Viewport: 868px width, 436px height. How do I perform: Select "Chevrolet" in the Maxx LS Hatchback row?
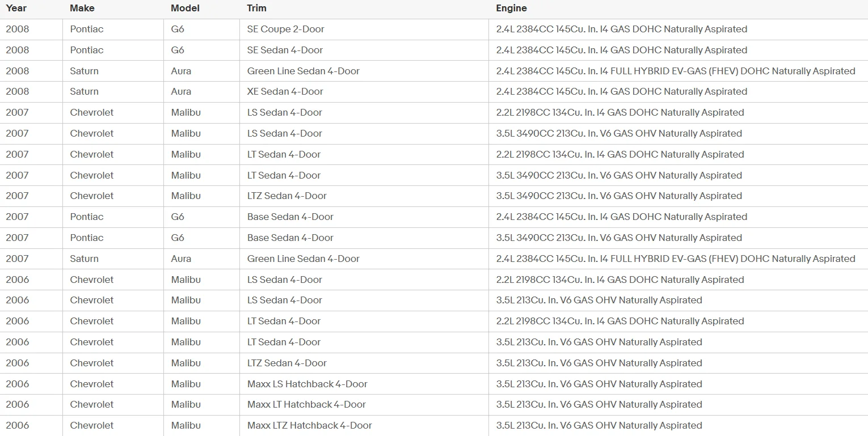tap(92, 384)
